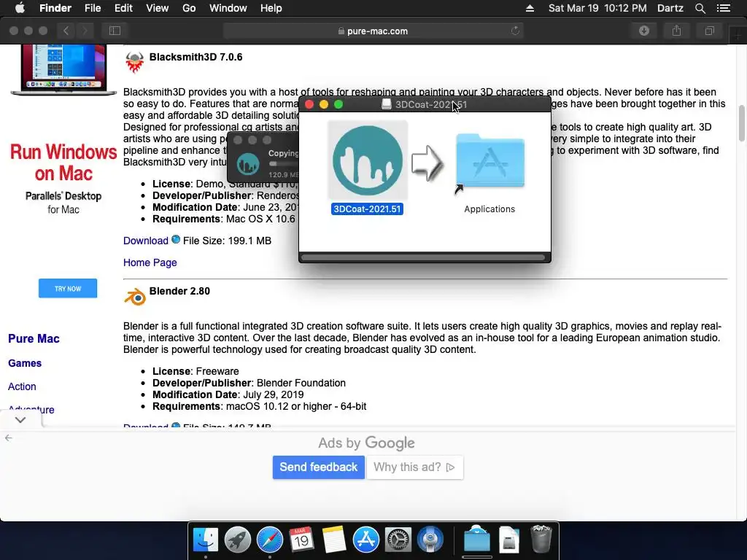
Task: Show Safari downloads list
Action: [x=644, y=31]
